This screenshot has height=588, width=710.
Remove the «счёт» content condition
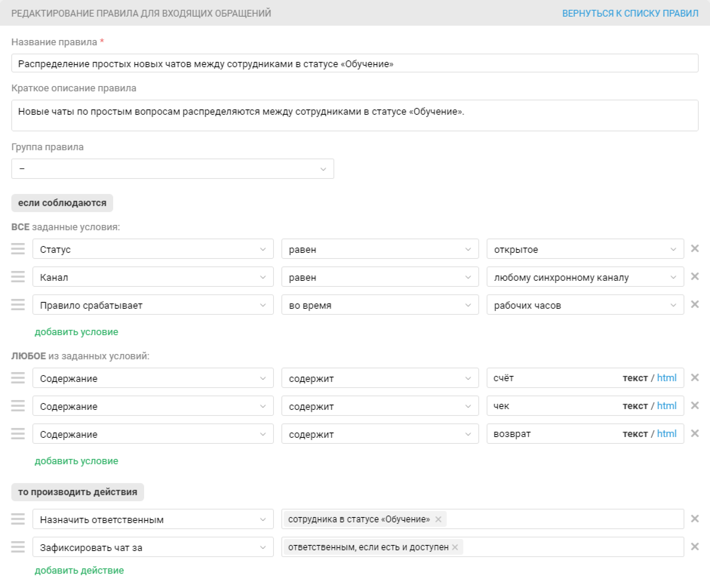(x=695, y=378)
